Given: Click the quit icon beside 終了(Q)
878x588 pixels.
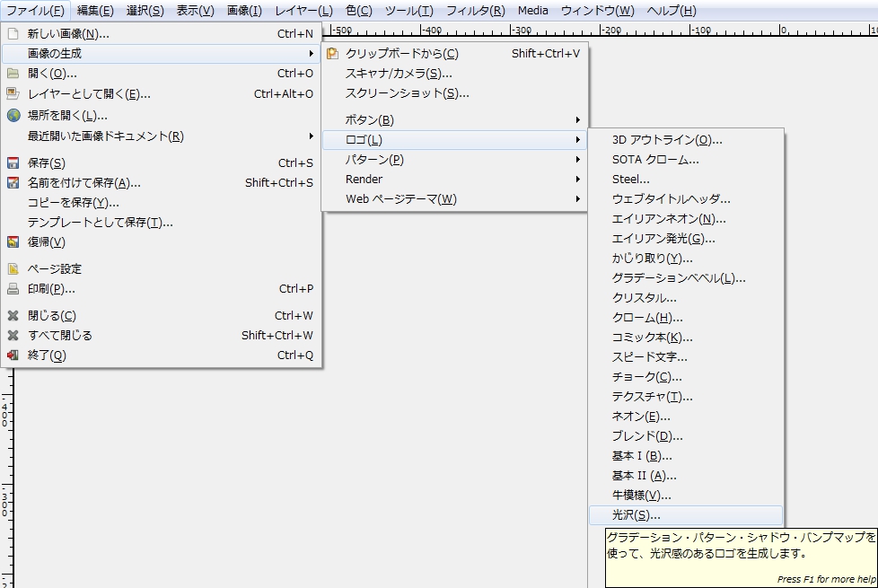Looking at the screenshot, I should [13, 355].
